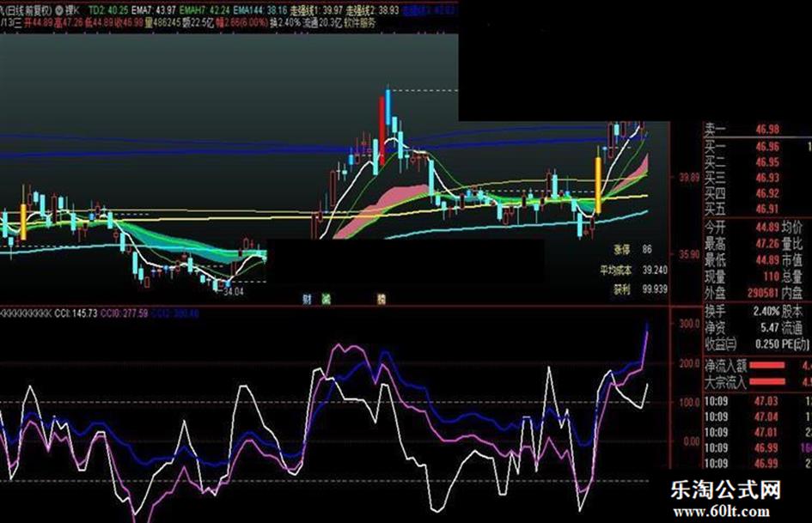Click the 换手 2.40% row
The width and height of the screenshot is (812, 523).
click(742, 311)
